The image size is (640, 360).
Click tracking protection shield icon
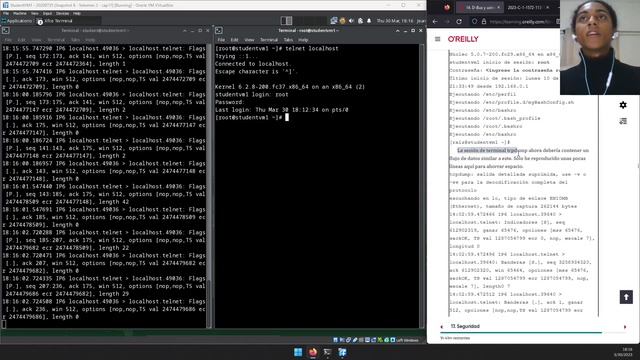tap(474, 22)
